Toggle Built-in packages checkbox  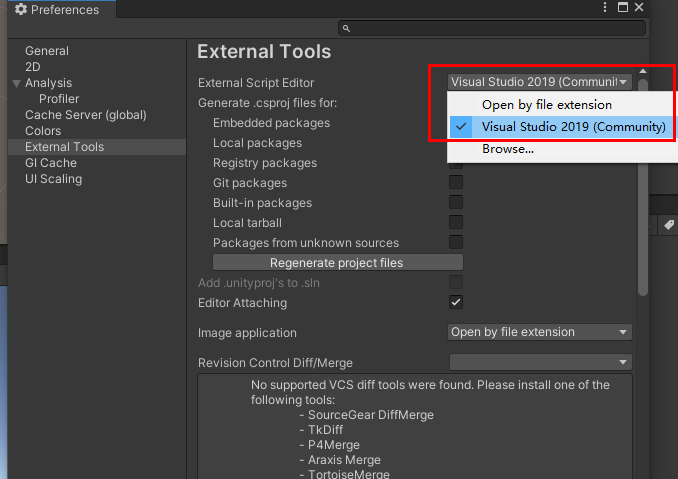(456, 202)
